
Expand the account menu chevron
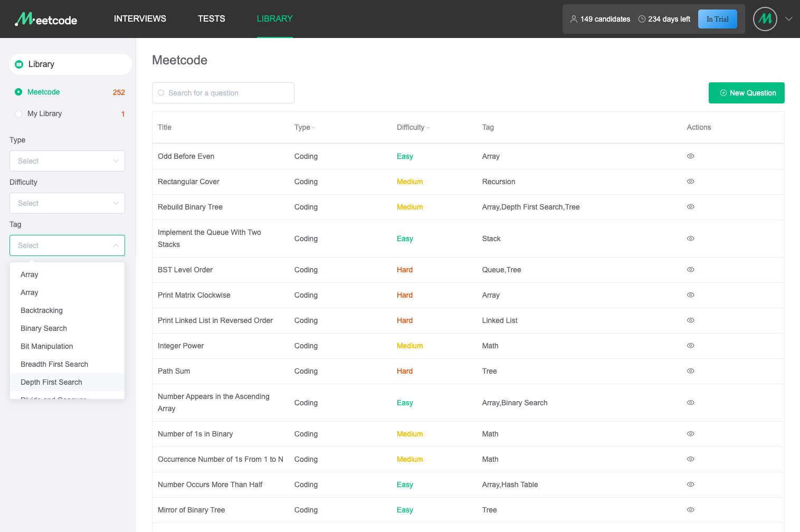[788, 19]
